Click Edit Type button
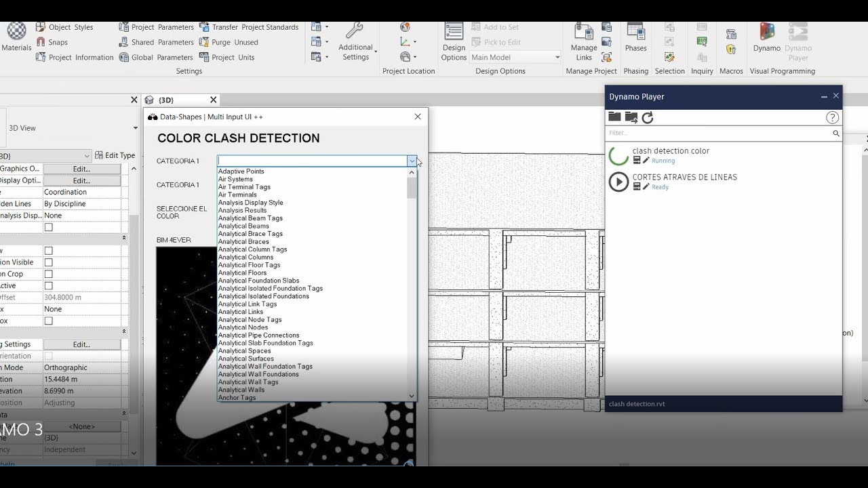Viewport: 868px width, 488px height. click(115, 155)
